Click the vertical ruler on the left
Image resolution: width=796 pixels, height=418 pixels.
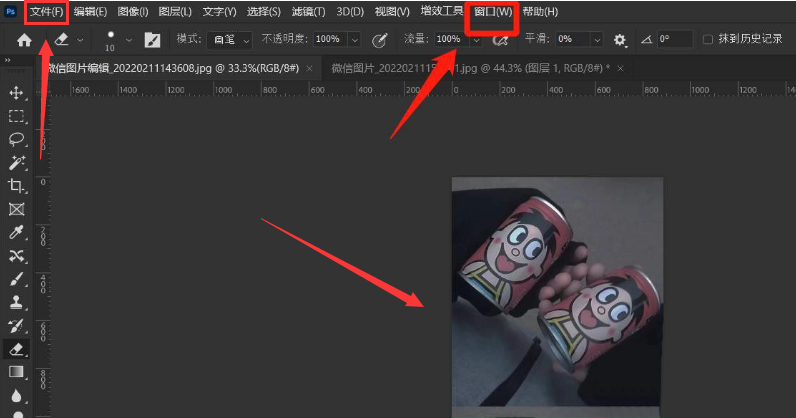click(x=43, y=256)
